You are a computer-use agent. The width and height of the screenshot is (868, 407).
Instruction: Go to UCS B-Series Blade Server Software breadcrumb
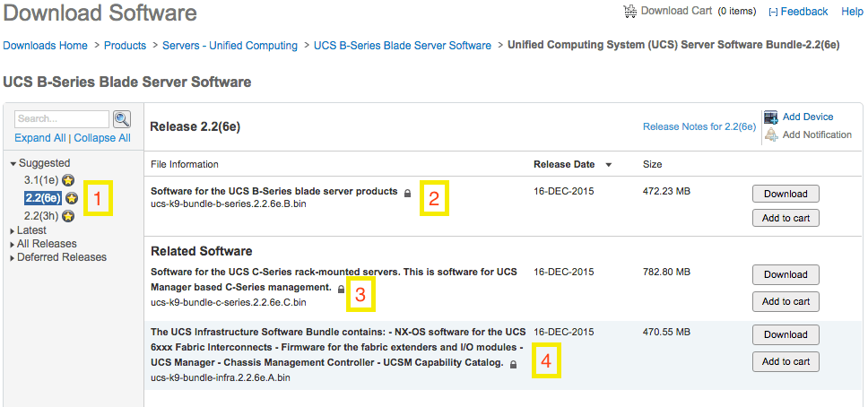403,46
